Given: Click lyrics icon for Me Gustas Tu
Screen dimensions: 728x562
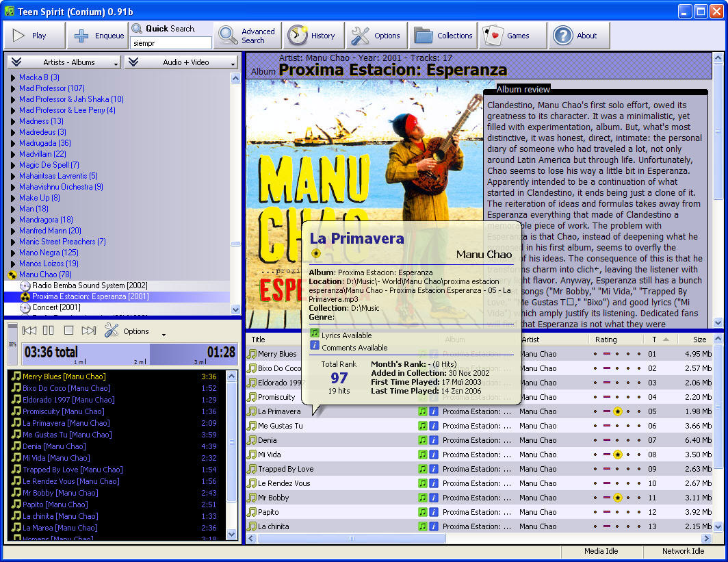Looking at the screenshot, I should click(x=423, y=426).
